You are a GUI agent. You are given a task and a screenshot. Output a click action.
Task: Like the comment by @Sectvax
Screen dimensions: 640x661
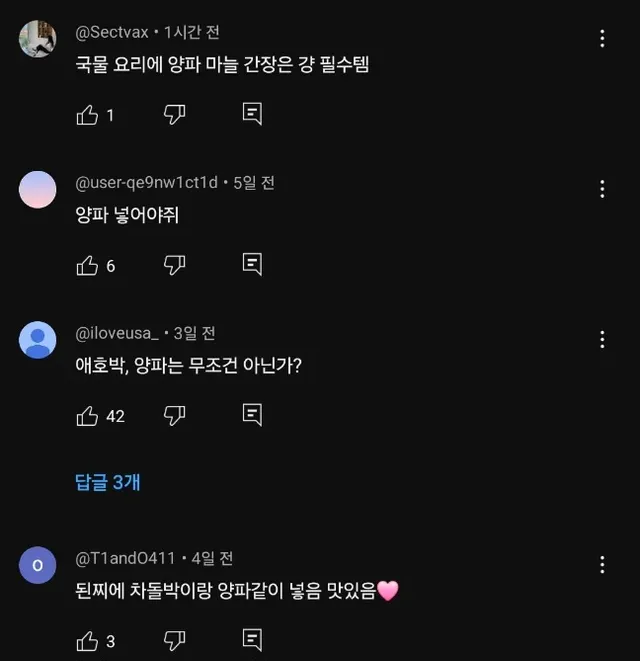(x=88, y=115)
